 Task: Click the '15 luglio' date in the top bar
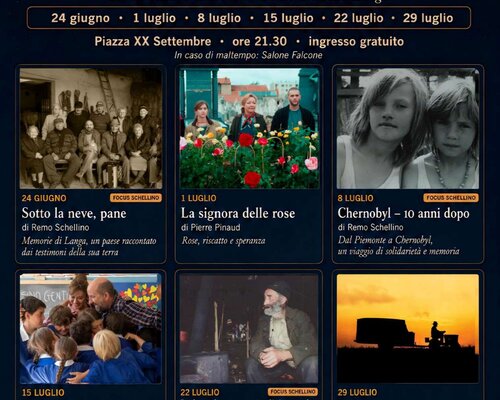(288, 18)
